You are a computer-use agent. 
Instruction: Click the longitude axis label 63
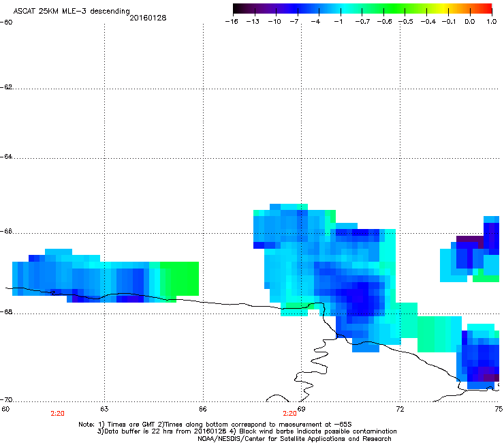coord(104,409)
